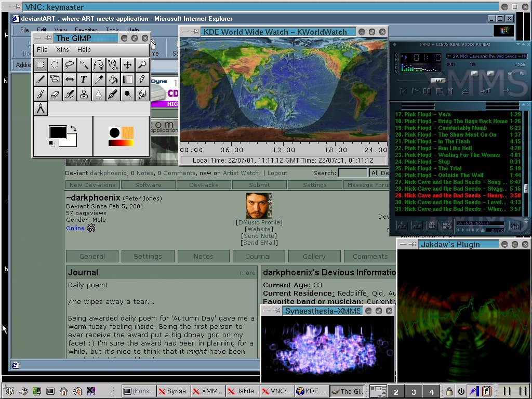Click the DMusic Profile link
The image size is (532, 399).
(259, 222)
